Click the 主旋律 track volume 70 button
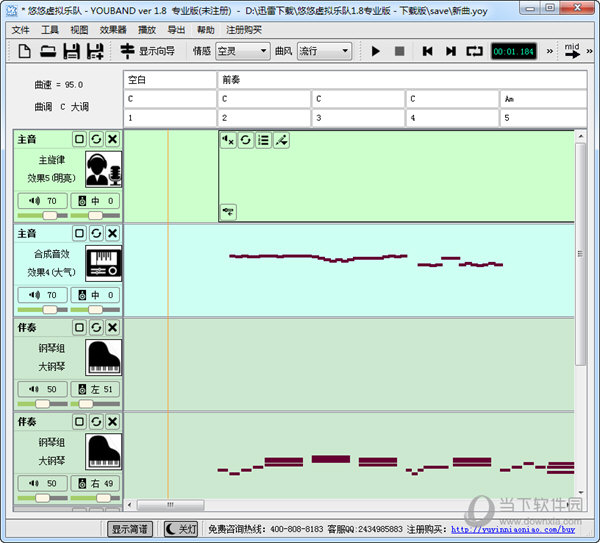 pyautogui.click(x=43, y=201)
